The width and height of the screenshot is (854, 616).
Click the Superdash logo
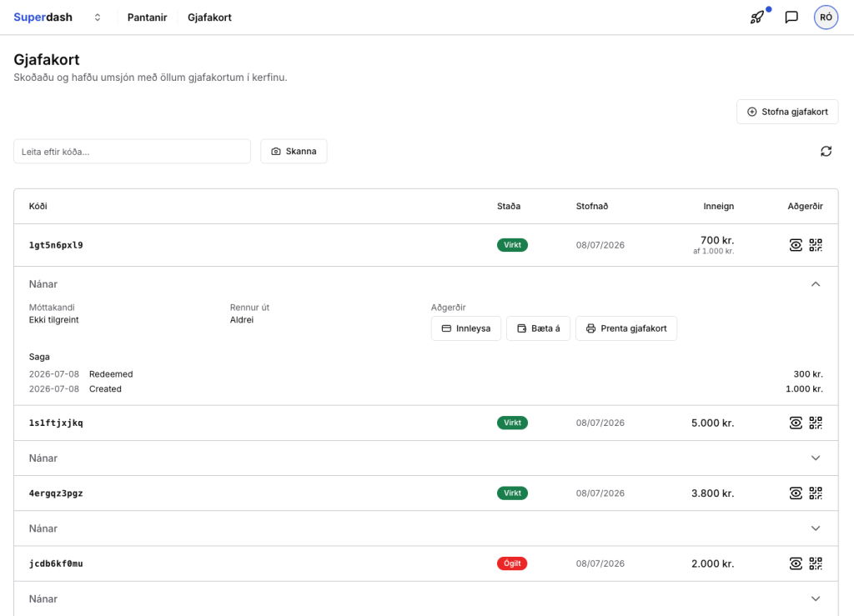click(x=43, y=18)
